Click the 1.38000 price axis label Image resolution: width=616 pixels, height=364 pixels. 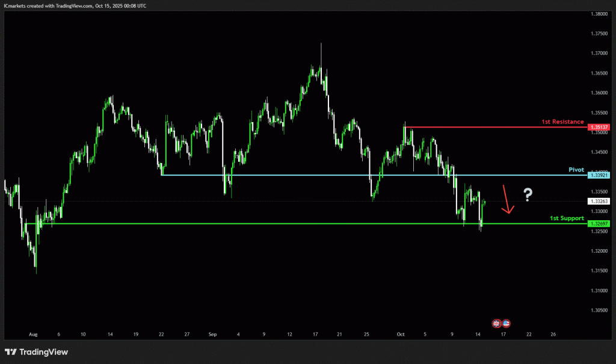pos(600,14)
